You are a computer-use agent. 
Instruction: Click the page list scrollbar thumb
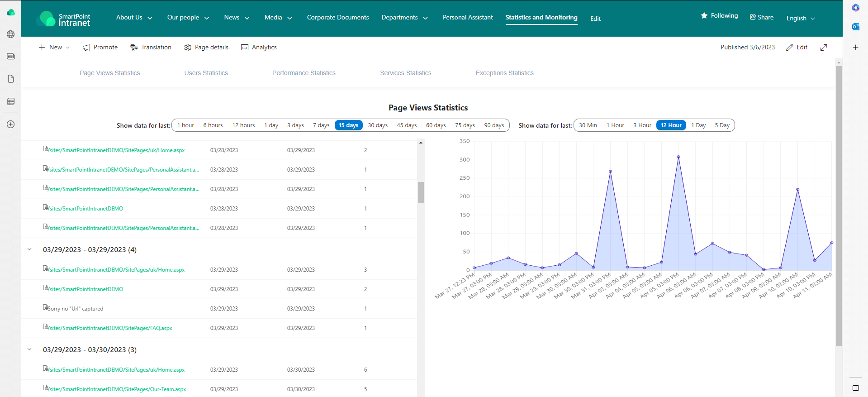click(x=421, y=192)
